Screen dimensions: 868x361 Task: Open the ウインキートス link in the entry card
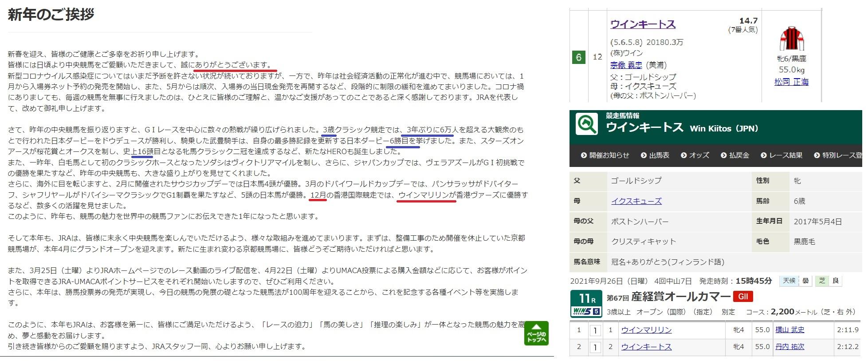click(643, 24)
